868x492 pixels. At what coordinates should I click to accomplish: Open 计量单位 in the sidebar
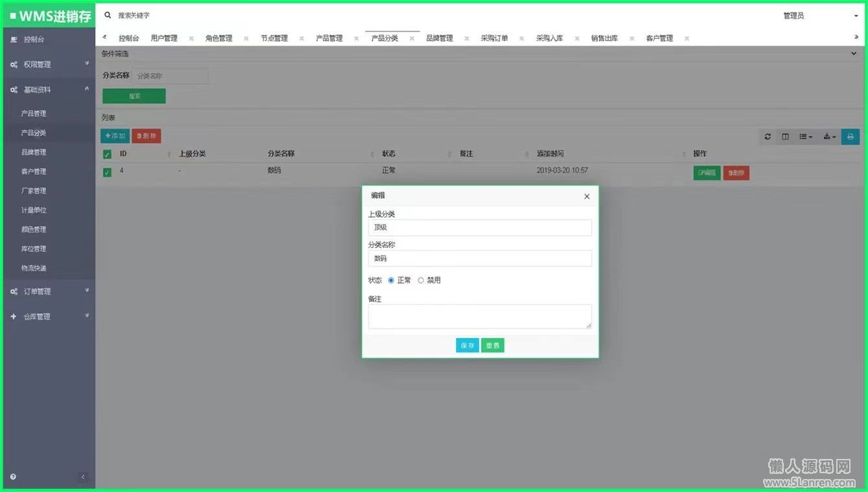(x=34, y=210)
